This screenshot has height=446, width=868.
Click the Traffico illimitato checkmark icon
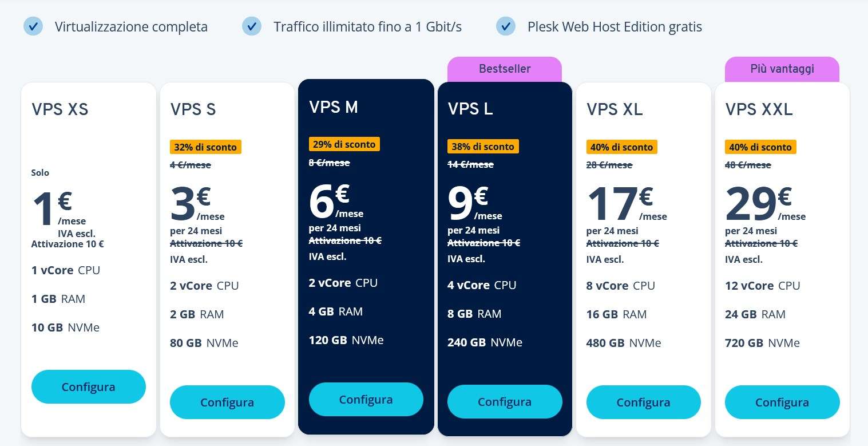[252, 26]
